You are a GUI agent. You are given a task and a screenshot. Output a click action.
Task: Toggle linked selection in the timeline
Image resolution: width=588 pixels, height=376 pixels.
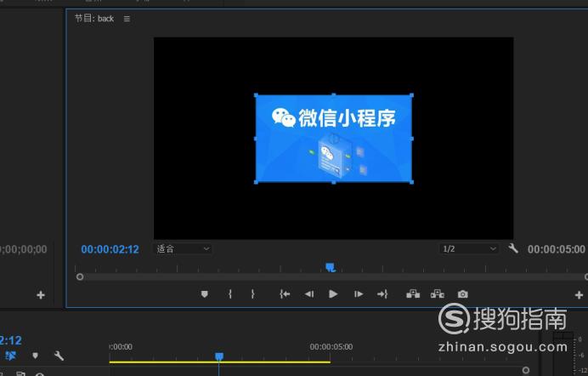point(10,356)
